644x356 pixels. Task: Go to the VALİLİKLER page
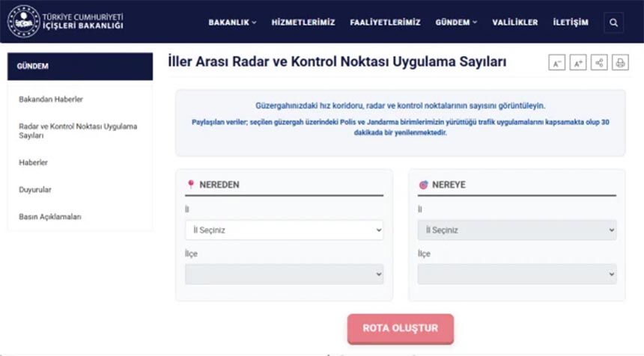(x=515, y=22)
